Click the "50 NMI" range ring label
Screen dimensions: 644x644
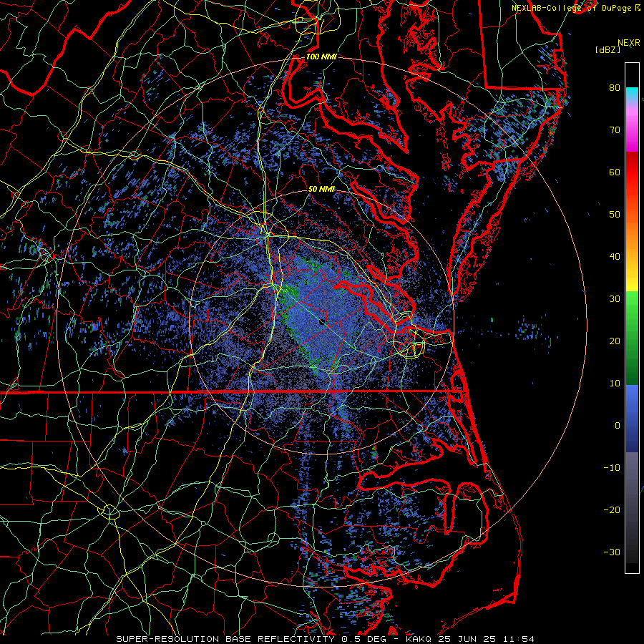coord(321,190)
